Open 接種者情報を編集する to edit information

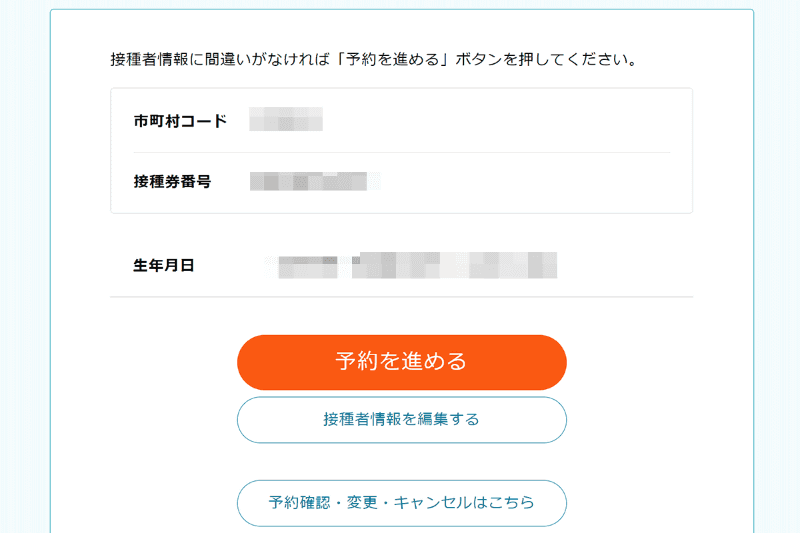401,420
